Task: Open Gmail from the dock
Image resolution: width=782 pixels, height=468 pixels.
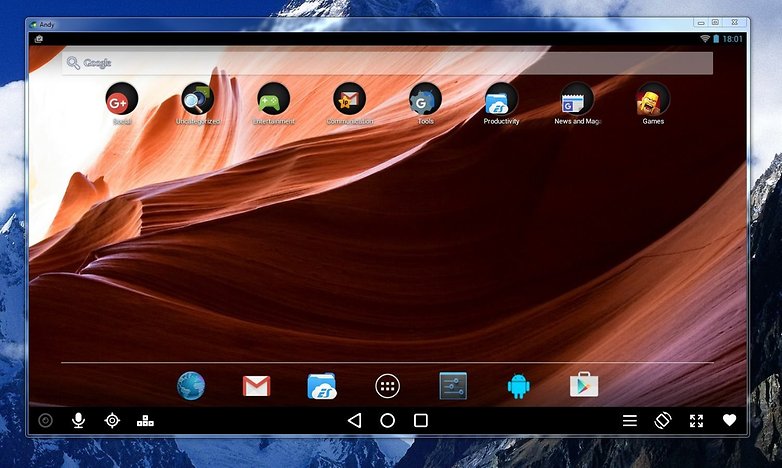Action: coord(256,386)
